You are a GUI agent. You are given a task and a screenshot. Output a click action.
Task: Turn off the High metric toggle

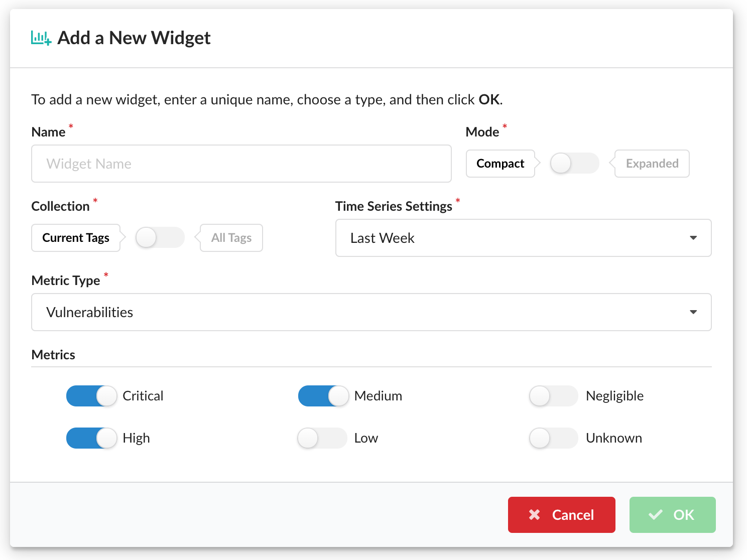click(x=91, y=438)
